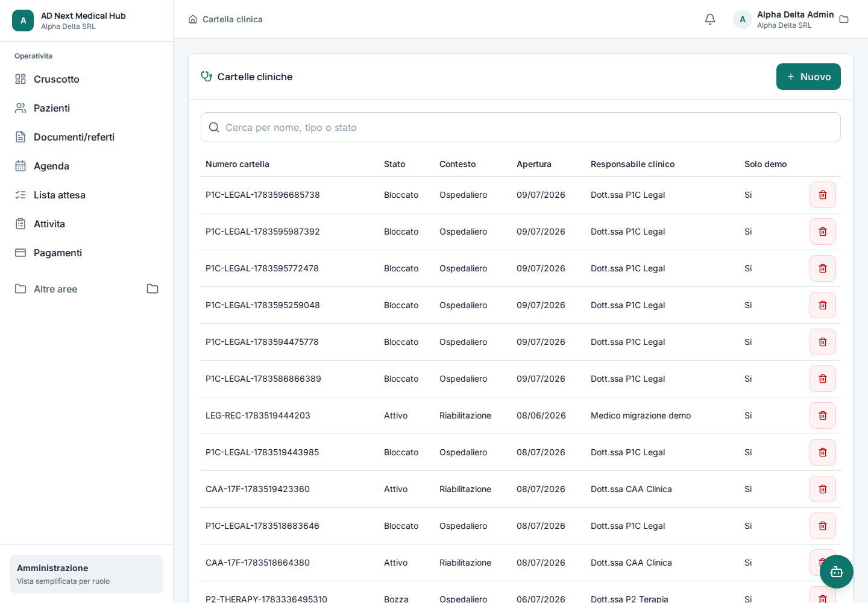Navigate to Agenda
Image resolution: width=868 pixels, height=603 pixels.
click(87, 166)
